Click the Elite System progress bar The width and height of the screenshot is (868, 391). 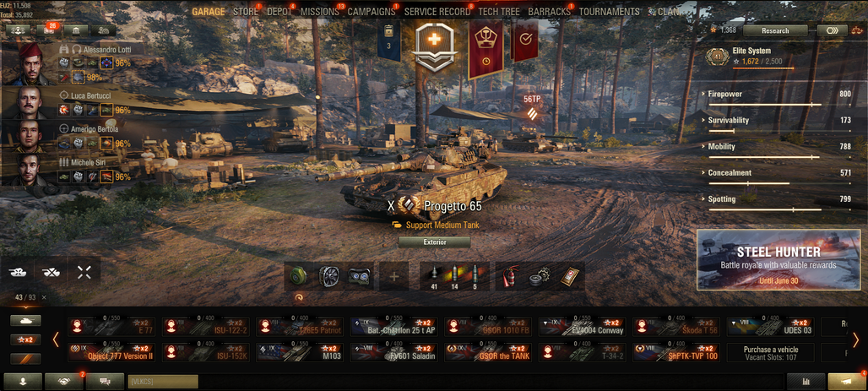click(762, 68)
